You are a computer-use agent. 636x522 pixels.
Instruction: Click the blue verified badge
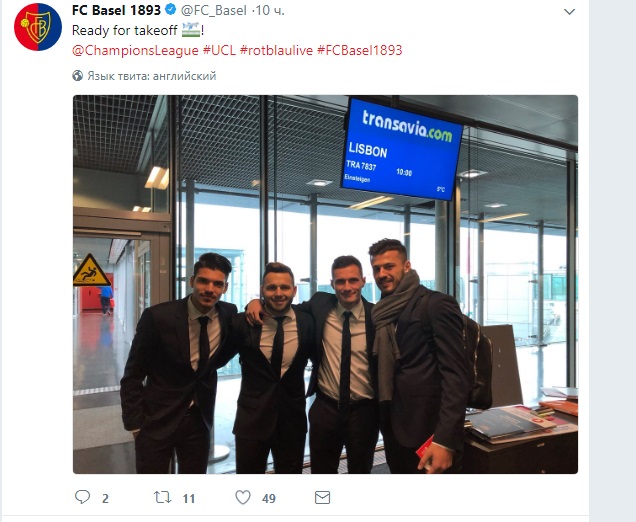[171, 9]
